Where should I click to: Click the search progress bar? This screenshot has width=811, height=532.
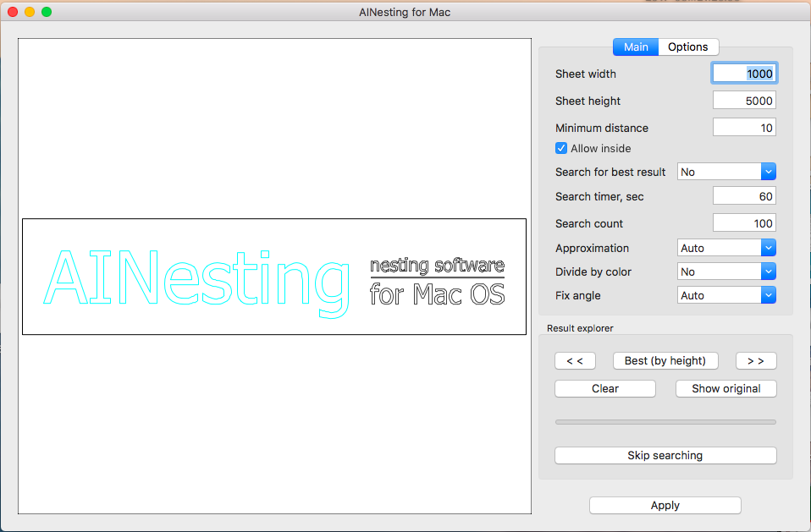665,422
